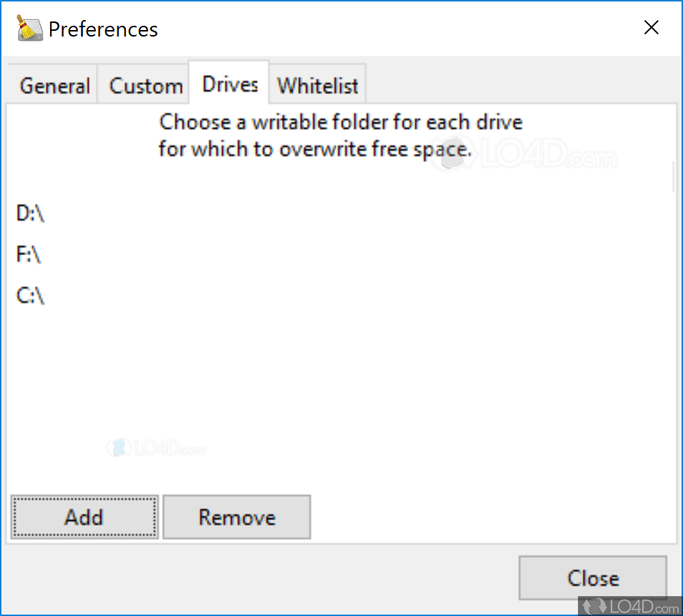Select the D:\ drive entry
This screenshot has height=616, width=683.
coord(29,213)
